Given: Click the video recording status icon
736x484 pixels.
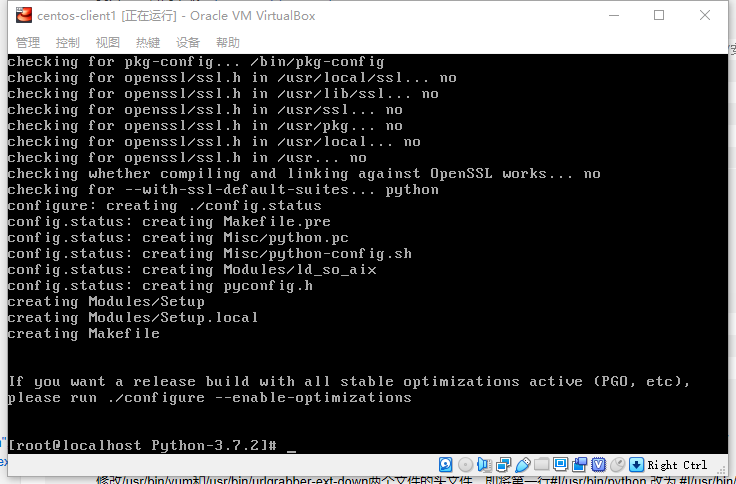Looking at the screenshot, I should [580, 465].
